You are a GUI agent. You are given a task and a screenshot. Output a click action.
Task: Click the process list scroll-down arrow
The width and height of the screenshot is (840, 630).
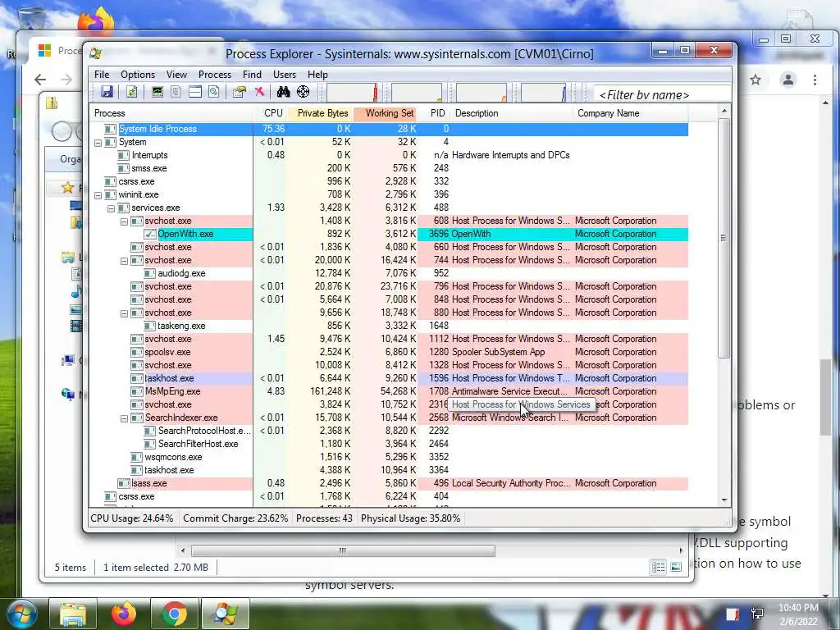coord(724,500)
